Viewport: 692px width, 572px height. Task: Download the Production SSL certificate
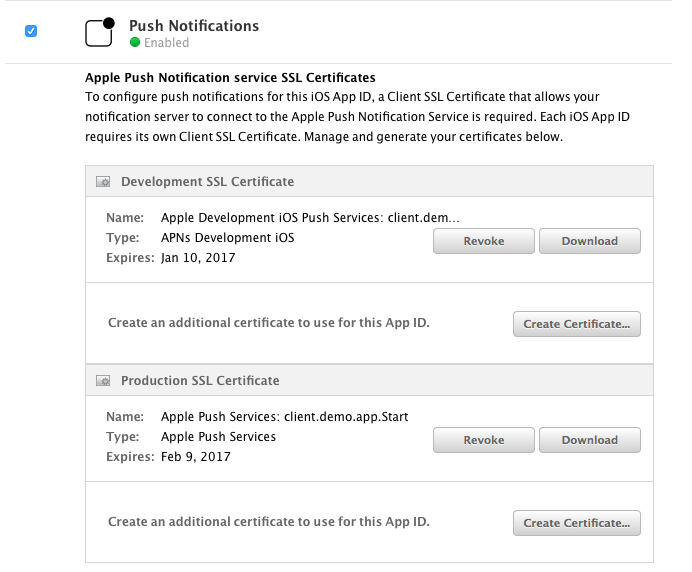click(589, 440)
